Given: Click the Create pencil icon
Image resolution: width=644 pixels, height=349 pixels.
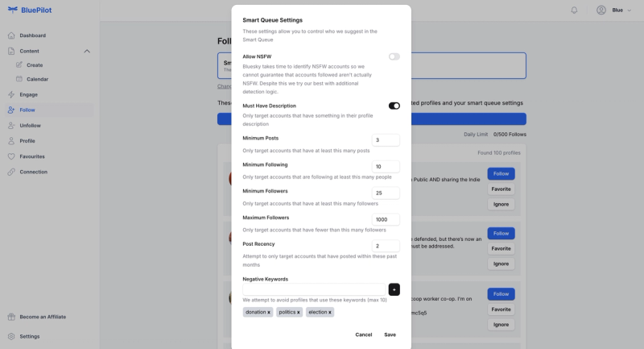Looking at the screenshot, I should pyautogui.click(x=19, y=65).
